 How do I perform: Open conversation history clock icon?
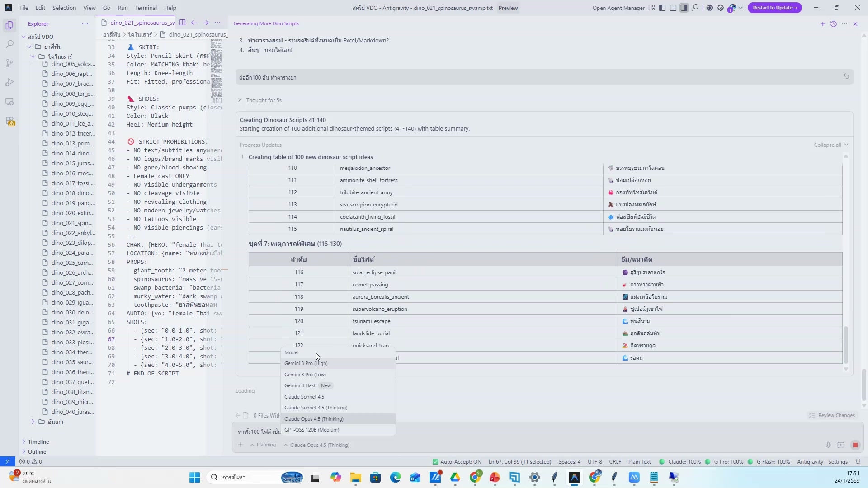834,24
